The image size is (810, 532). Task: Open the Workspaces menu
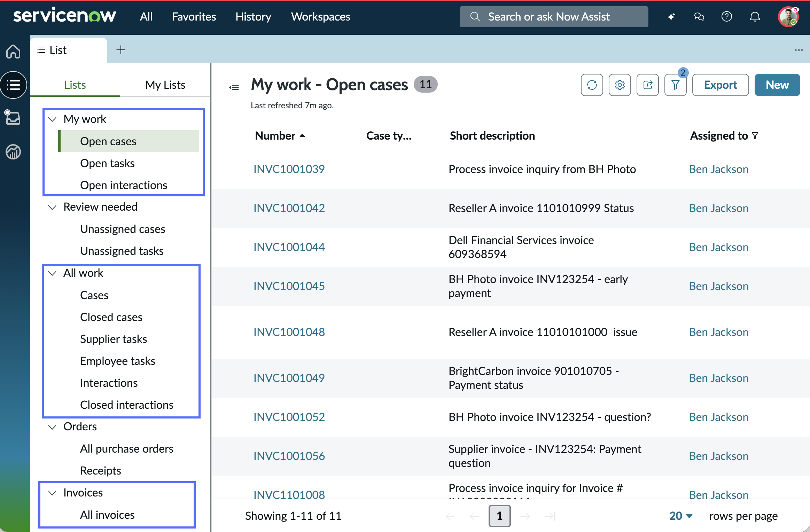tap(320, 17)
